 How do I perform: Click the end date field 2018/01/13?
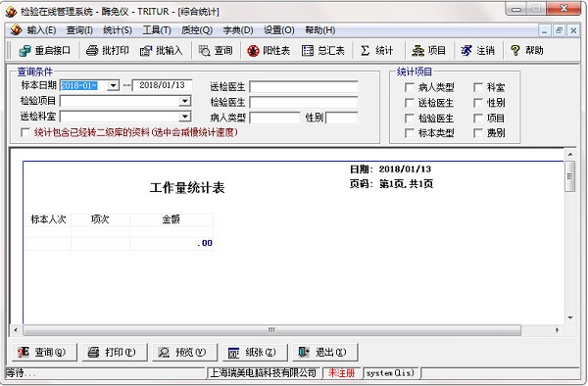pos(163,85)
